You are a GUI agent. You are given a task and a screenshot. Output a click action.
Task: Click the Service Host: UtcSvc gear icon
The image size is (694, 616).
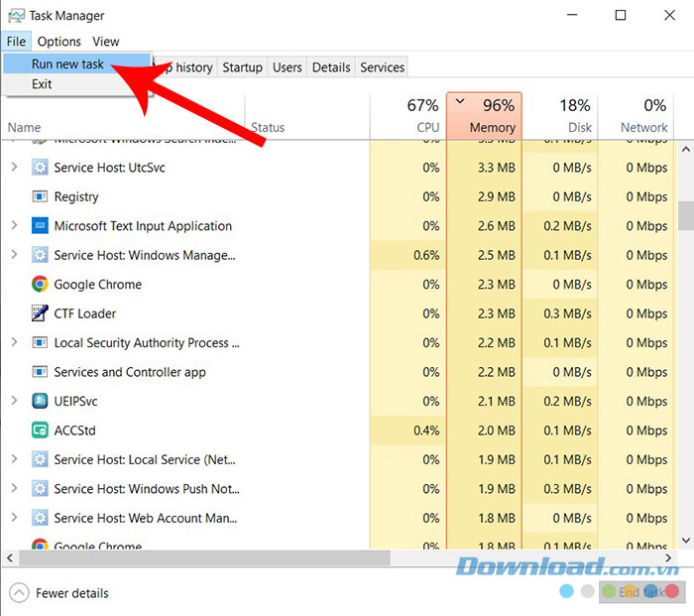[41, 168]
